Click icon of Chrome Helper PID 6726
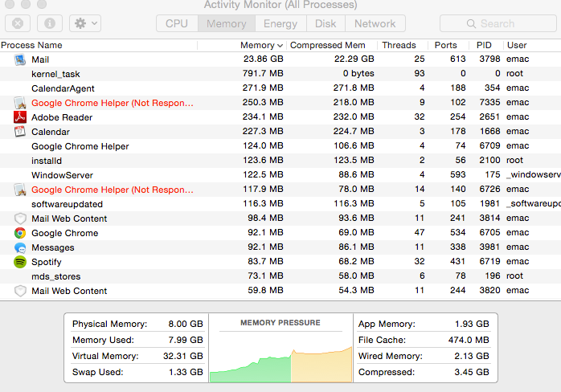This screenshot has height=392, width=561. click(x=20, y=190)
